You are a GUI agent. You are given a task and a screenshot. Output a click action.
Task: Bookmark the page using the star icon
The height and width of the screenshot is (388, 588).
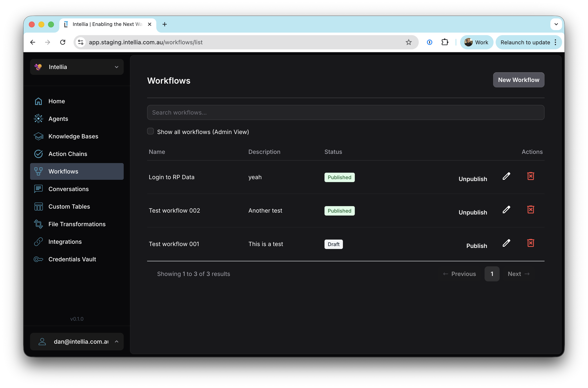pos(409,42)
